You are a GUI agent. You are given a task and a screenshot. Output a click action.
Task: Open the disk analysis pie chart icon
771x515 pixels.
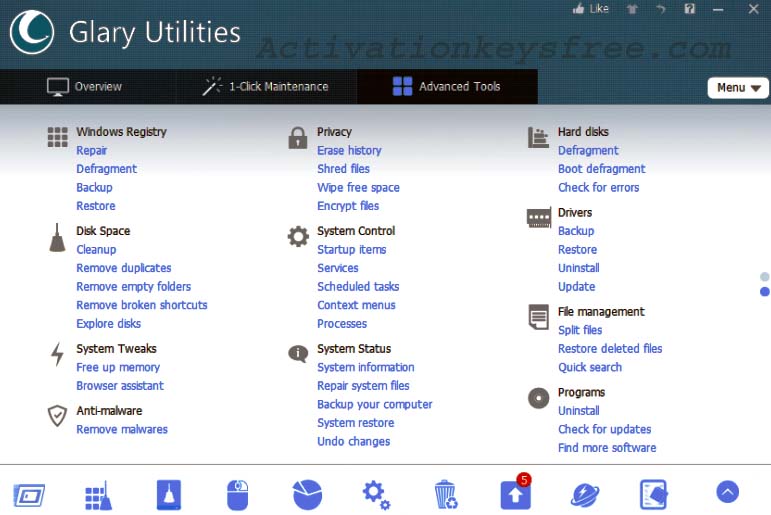(307, 495)
